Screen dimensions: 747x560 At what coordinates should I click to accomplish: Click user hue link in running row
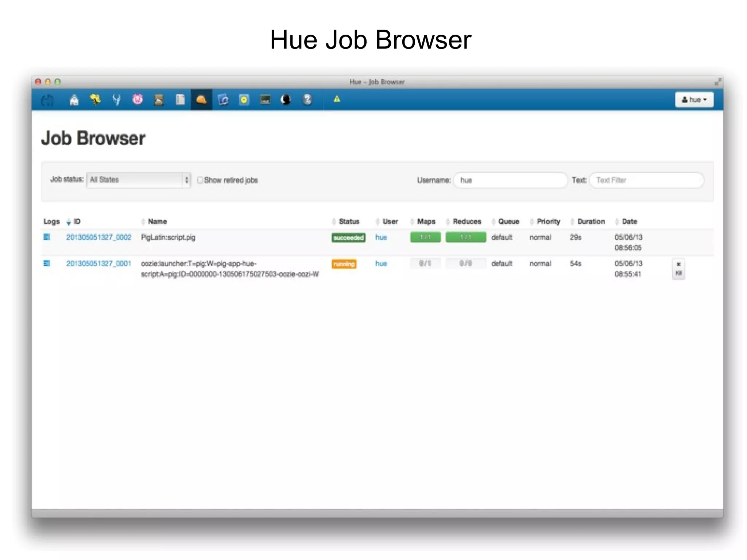point(381,263)
